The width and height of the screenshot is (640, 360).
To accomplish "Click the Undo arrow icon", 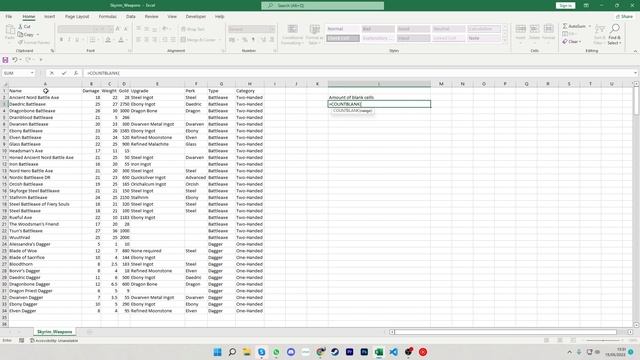I will [14, 60].
